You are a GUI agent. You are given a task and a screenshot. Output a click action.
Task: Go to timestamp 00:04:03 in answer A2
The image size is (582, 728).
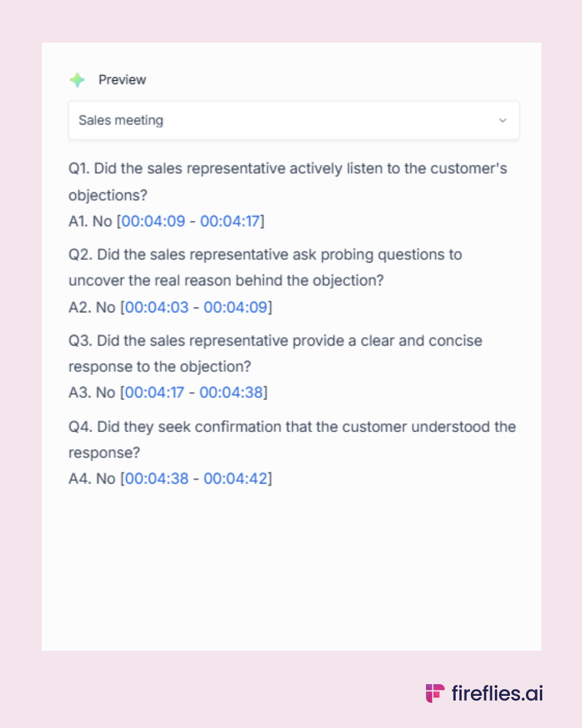pos(157,307)
